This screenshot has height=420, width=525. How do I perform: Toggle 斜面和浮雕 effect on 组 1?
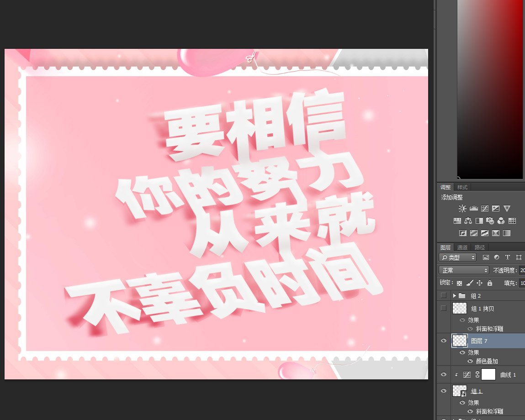point(470,411)
